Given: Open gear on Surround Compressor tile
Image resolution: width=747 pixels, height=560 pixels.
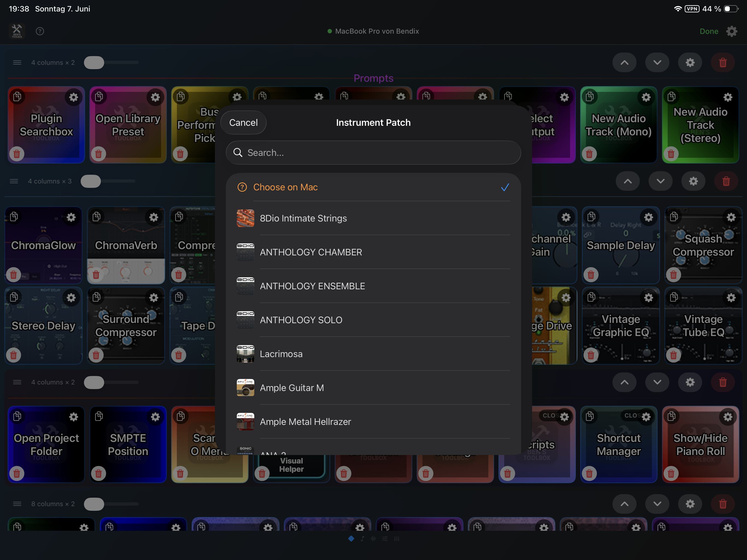Looking at the screenshot, I should coord(154,297).
